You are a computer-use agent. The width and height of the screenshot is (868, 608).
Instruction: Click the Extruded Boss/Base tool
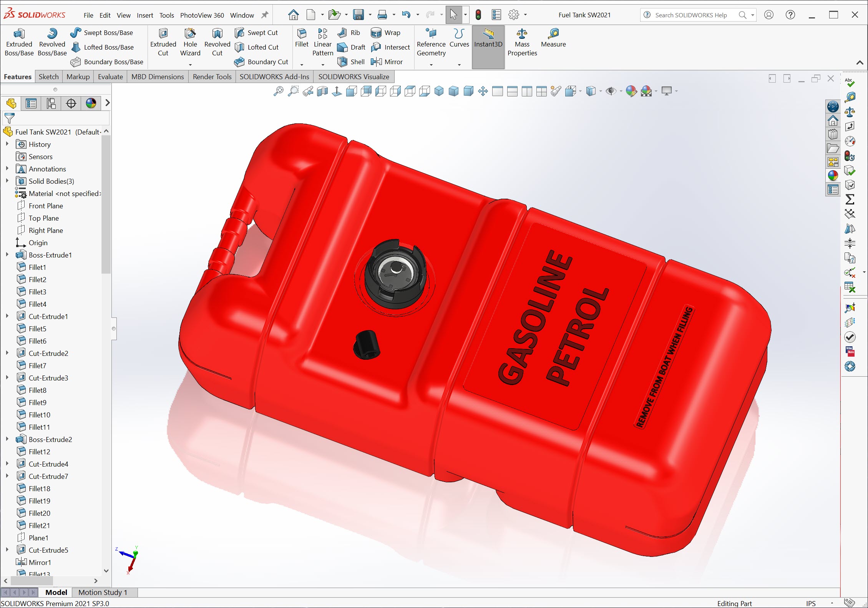pyautogui.click(x=19, y=42)
